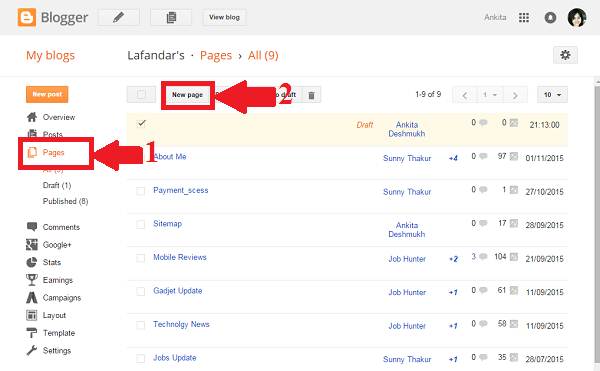Open the Sitemap page link
Screen dimensions: 600x371
tap(168, 224)
